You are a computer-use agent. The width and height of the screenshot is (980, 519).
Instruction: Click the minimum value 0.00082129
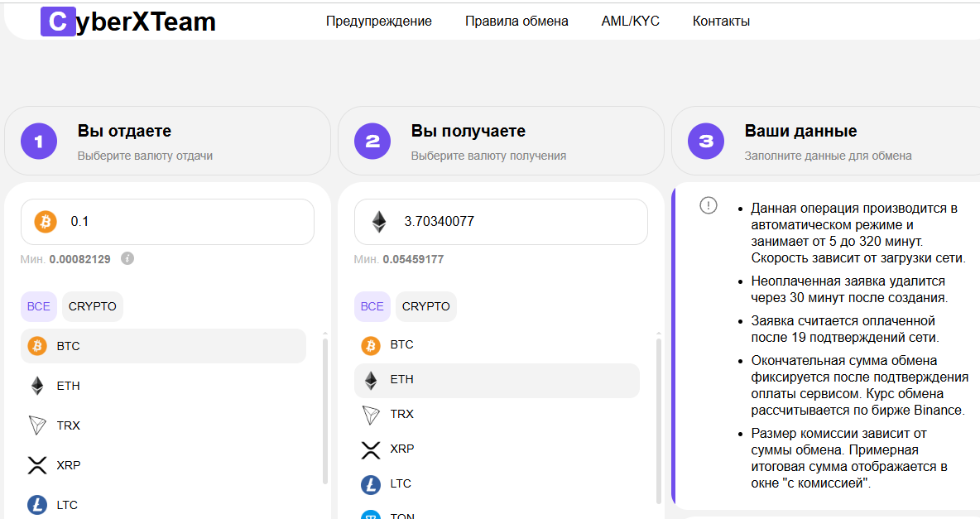coord(80,259)
